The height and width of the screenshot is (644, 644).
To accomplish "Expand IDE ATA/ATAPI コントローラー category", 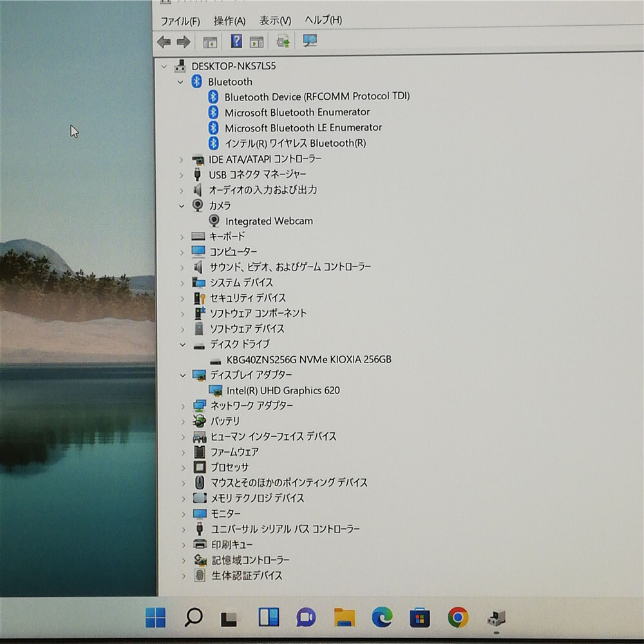I will click(181, 159).
